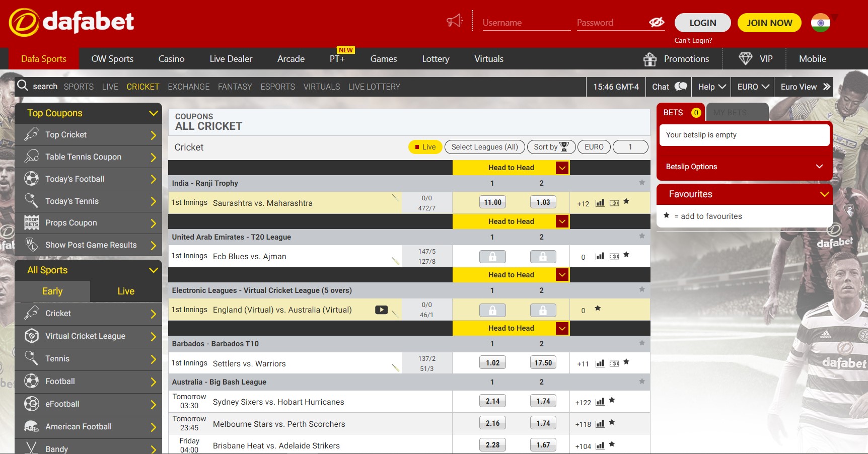Collapse the All Sports section
868x454 pixels.
tap(153, 270)
